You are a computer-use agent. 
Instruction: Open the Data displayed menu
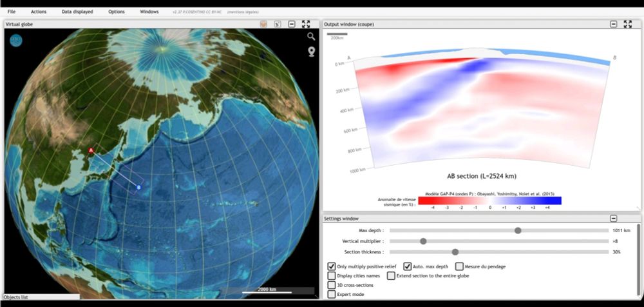click(x=77, y=12)
